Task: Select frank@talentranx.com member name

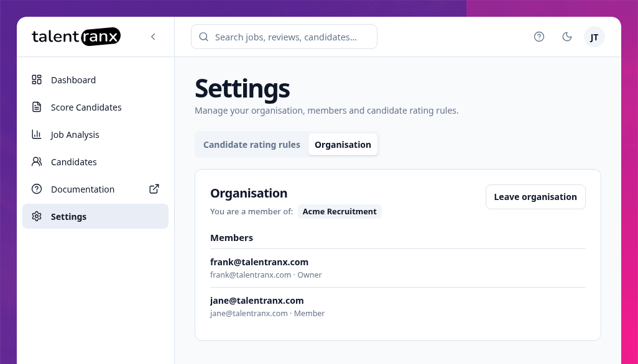Action: tap(259, 262)
